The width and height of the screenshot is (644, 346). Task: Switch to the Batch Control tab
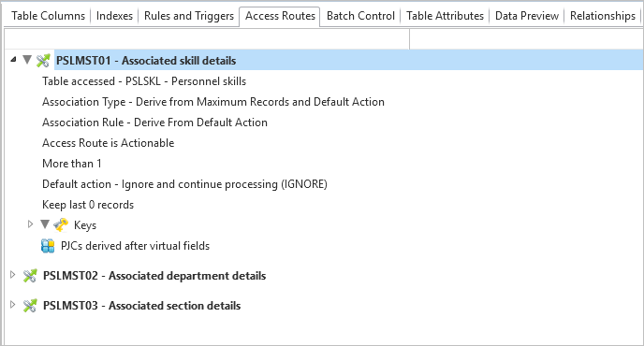360,16
